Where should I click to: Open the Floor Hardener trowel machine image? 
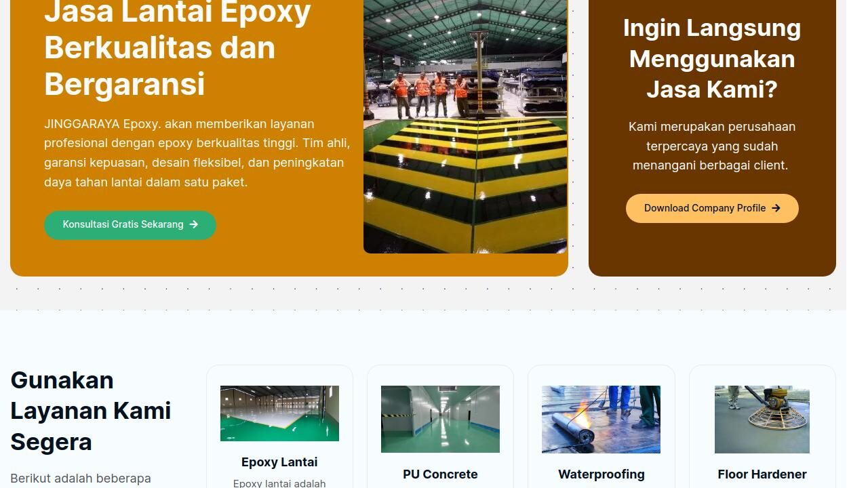[x=762, y=420]
